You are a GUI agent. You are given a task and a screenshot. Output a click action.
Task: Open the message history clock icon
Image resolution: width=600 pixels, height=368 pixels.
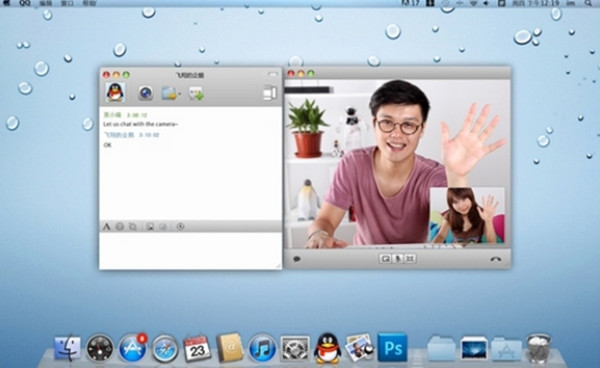tap(181, 226)
